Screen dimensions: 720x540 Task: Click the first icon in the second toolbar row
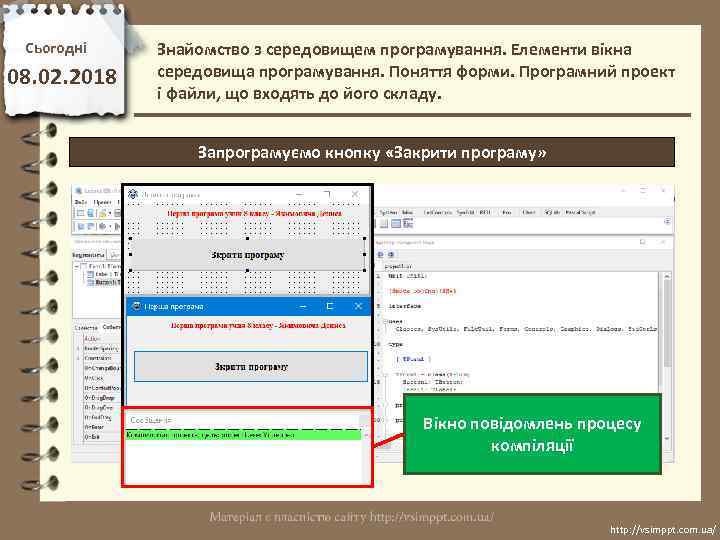(x=81, y=226)
